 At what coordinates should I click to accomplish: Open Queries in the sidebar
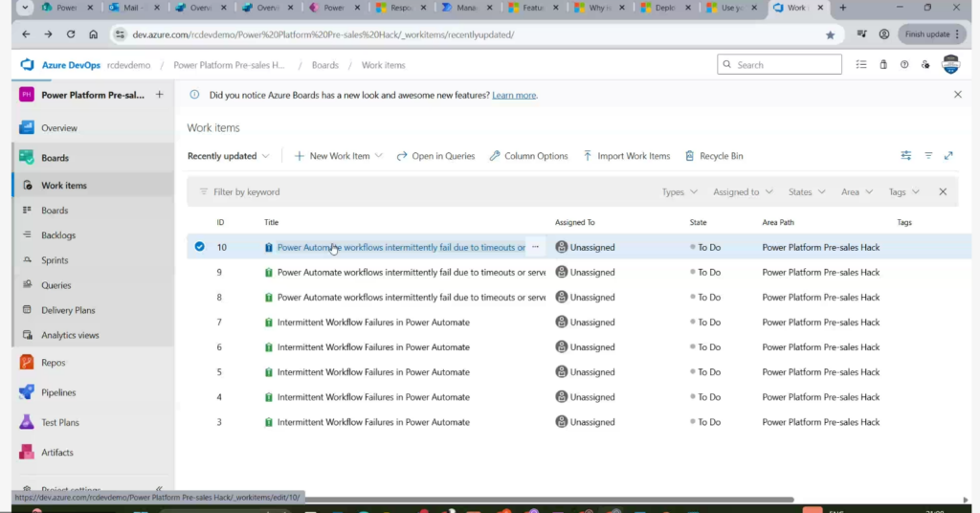[56, 285]
